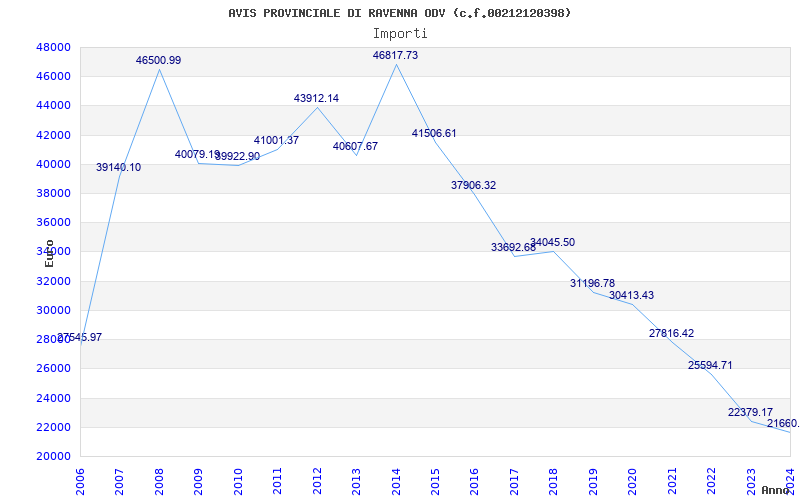
Task: Click the 37906.32 value label
Action: (x=473, y=185)
